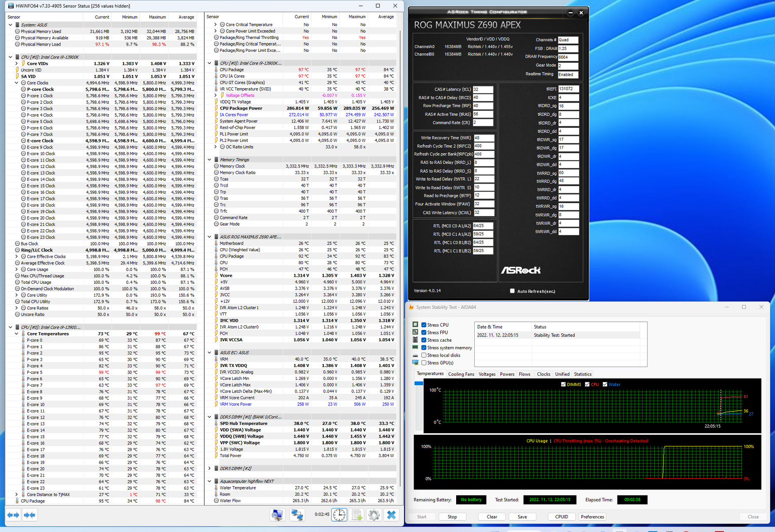Viewport: 775px width, 532px height.
Task: Uncheck Stress system memory checkbox
Action: [x=423, y=347]
